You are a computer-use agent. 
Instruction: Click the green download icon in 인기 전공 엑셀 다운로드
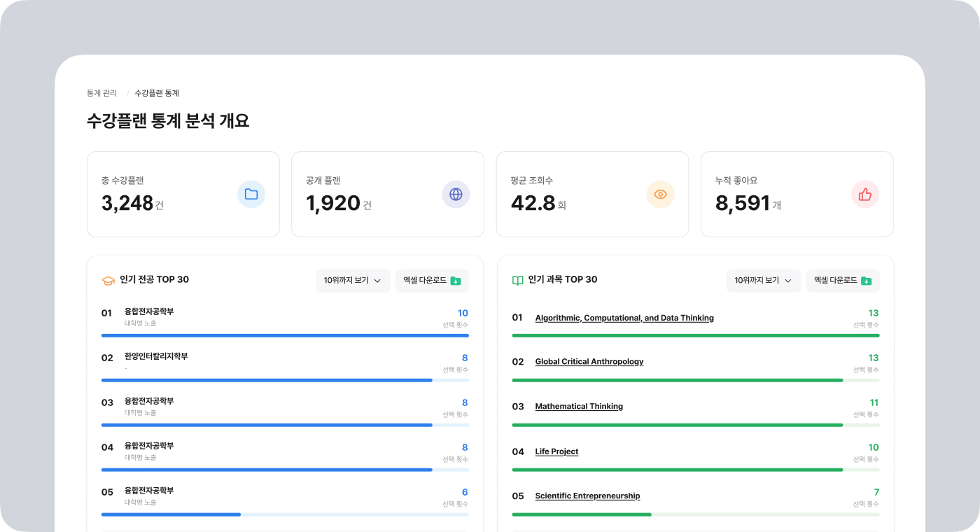(456, 281)
